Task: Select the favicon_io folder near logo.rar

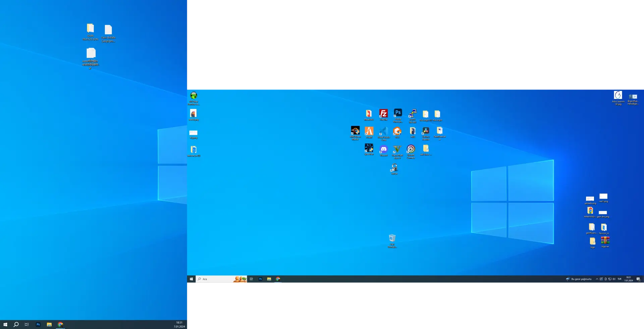Action: coord(604,228)
